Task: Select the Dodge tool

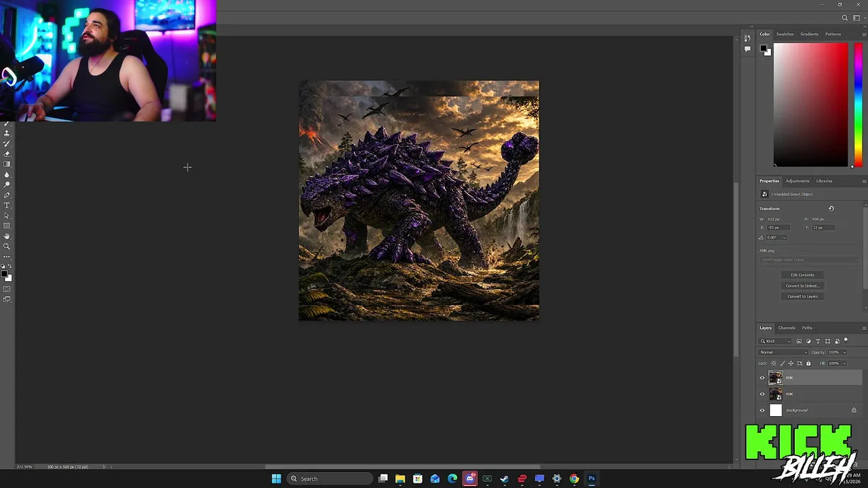Action: coord(7,184)
